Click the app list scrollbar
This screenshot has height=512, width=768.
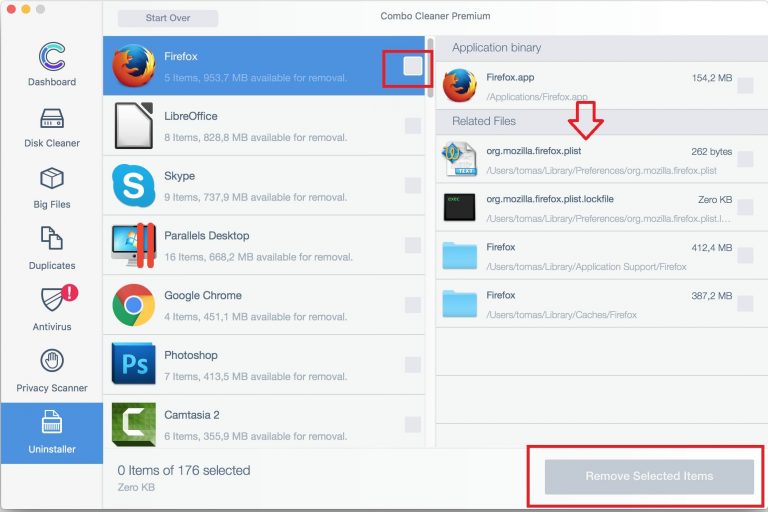coord(430,69)
